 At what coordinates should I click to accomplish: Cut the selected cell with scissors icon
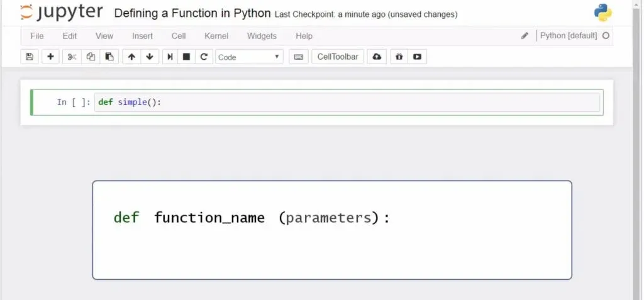pyautogui.click(x=72, y=57)
